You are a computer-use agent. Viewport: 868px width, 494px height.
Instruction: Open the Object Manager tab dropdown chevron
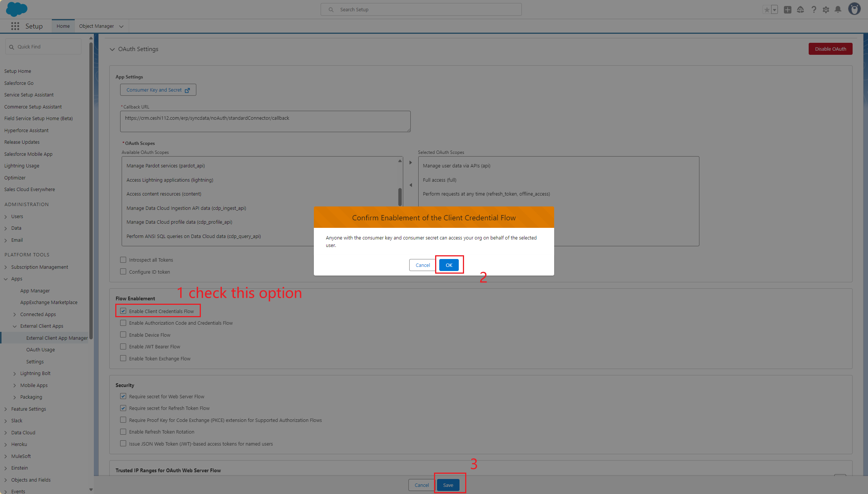[x=121, y=26]
